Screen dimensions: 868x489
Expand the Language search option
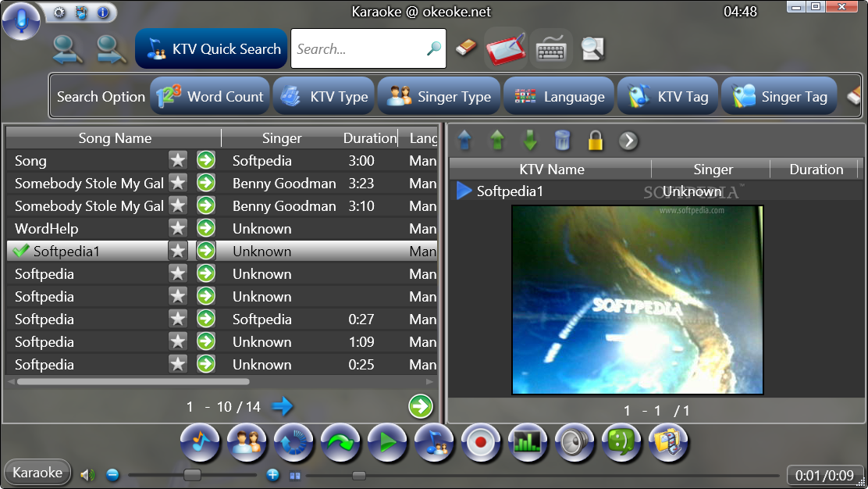point(559,96)
